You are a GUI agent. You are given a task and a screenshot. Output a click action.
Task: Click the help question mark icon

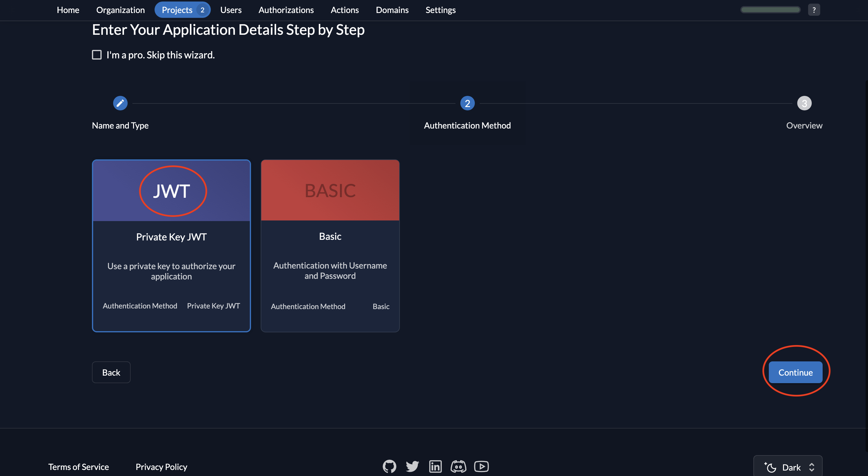(x=814, y=9)
